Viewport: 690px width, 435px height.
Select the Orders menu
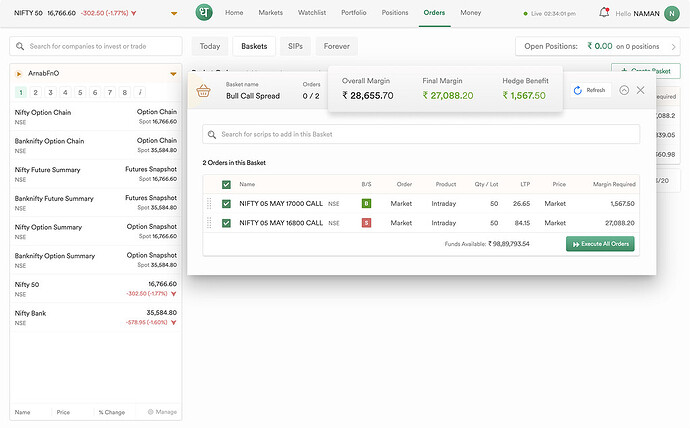click(x=434, y=13)
